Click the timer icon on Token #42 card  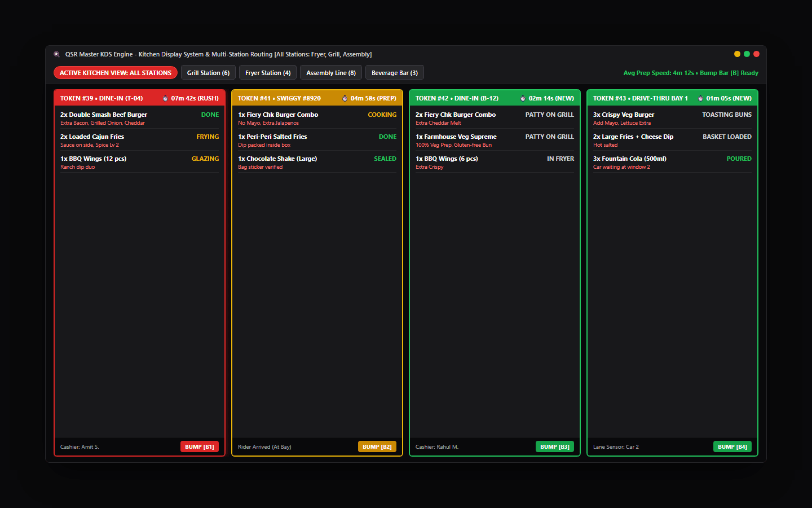click(523, 99)
